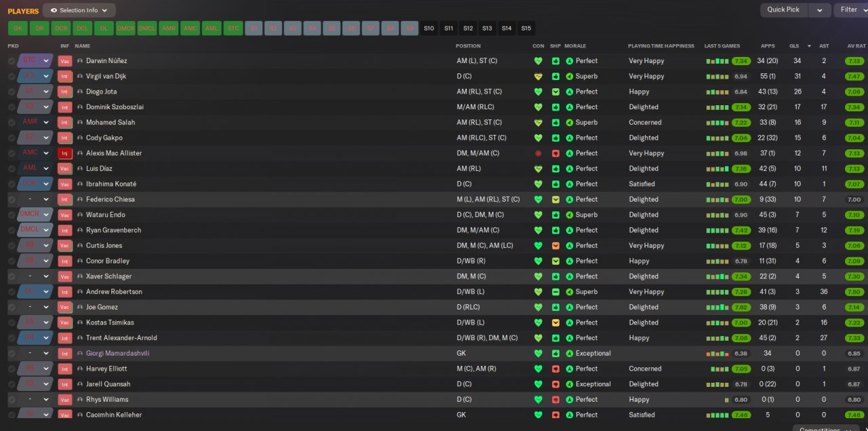Toggle the picked checkmark for Xaver Schlager
Screen dimensions: 868x431
(12, 276)
